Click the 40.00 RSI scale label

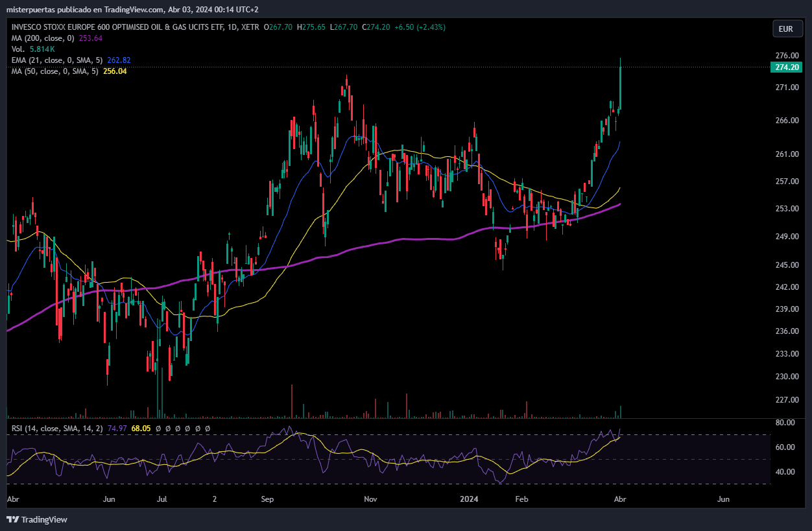tap(785, 472)
